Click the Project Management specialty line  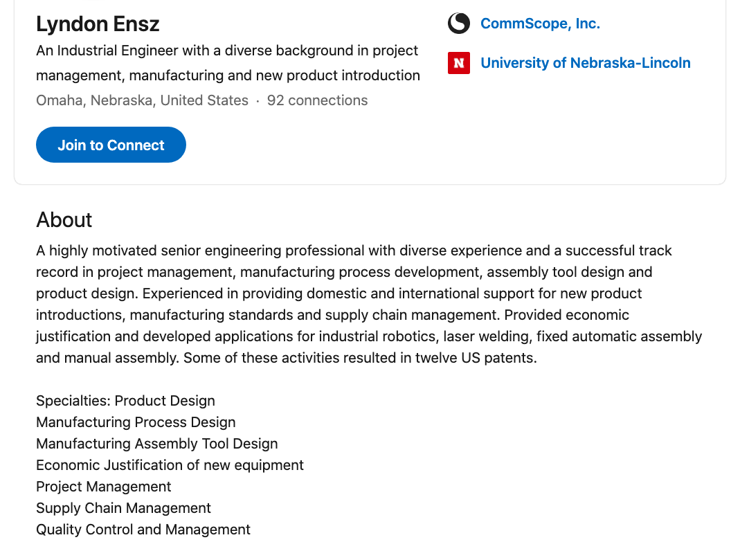click(x=104, y=487)
